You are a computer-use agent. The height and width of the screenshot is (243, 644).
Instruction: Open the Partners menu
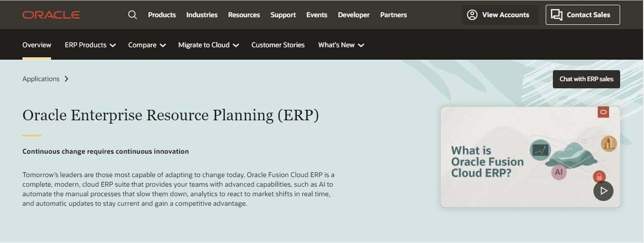[x=394, y=15]
